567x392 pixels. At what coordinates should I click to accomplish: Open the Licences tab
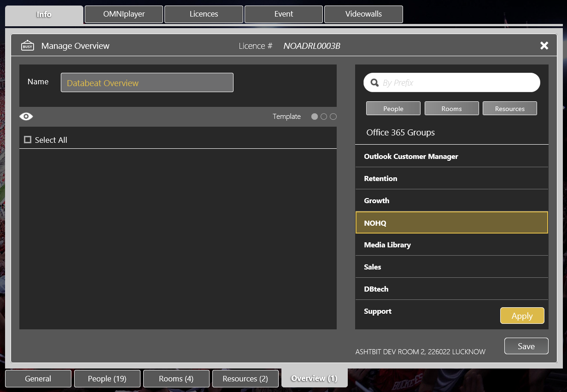tap(204, 14)
